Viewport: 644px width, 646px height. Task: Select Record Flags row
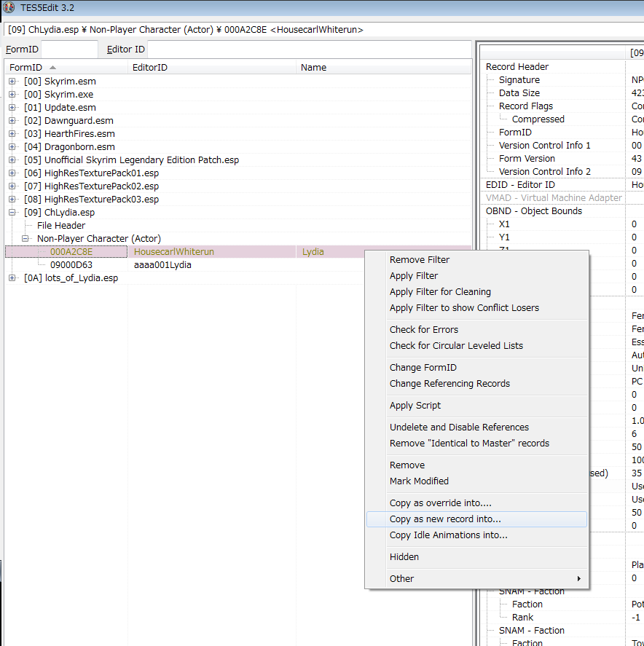(552, 106)
